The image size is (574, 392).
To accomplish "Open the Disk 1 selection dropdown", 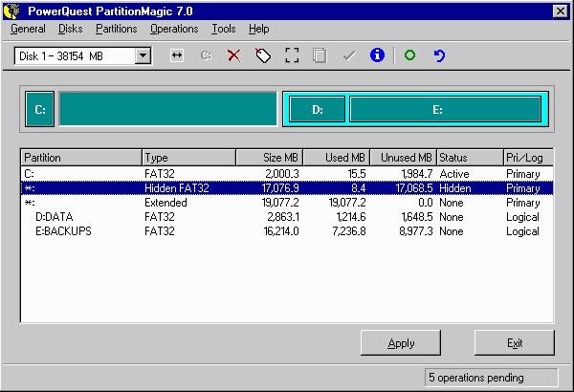I will pyautogui.click(x=143, y=56).
